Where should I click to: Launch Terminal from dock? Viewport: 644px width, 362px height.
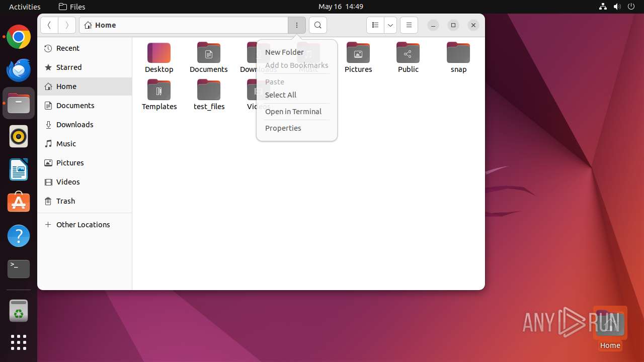19,269
